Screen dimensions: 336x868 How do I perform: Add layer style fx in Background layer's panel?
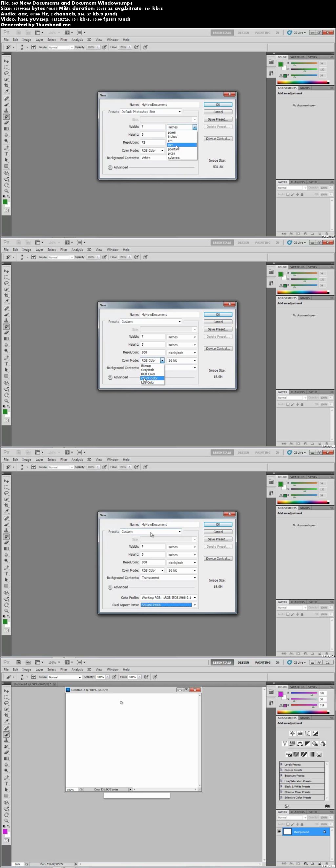pos(291,864)
